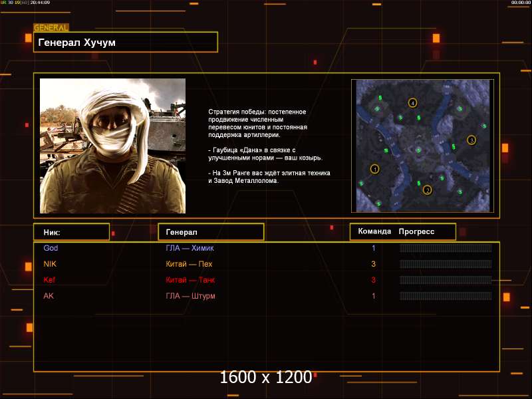532x399 pixels.
Task: Click AK's loading progress bar
Action: click(446, 296)
